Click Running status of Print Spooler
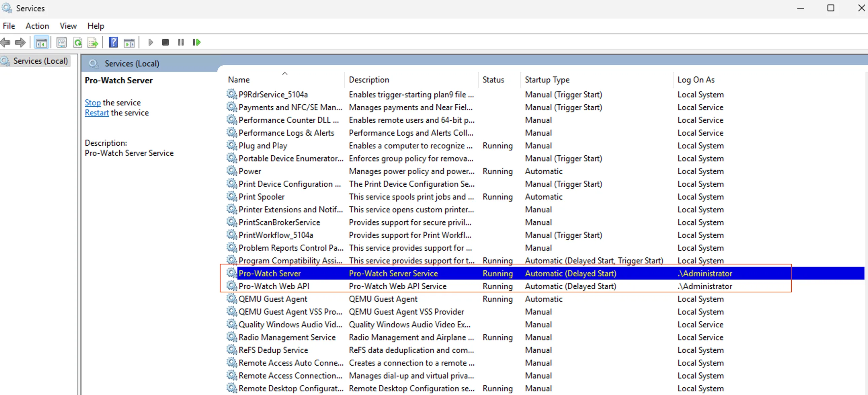This screenshot has height=395, width=868. point(497,196)
